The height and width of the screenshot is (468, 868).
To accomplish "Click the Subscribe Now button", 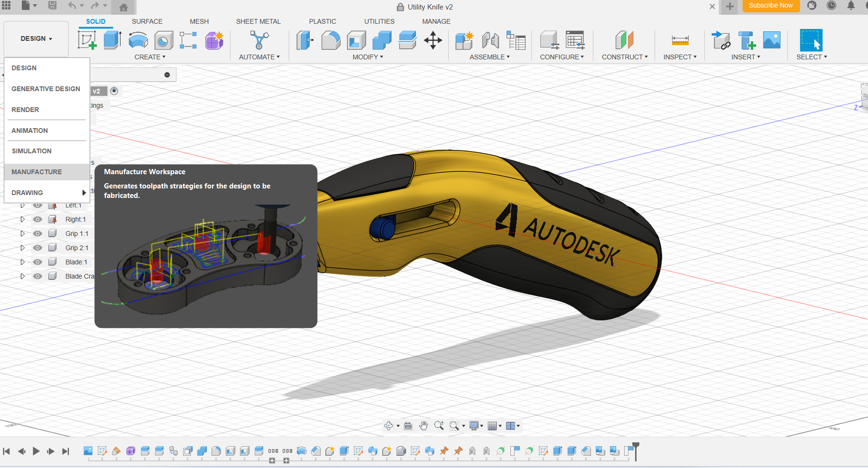I will pos(771,6).
